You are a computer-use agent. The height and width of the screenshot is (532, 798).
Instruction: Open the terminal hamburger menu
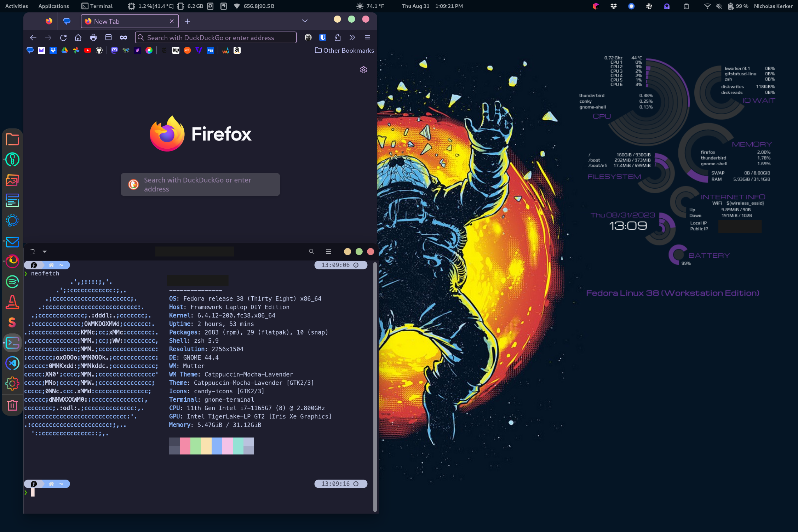[x=328, y=251]
